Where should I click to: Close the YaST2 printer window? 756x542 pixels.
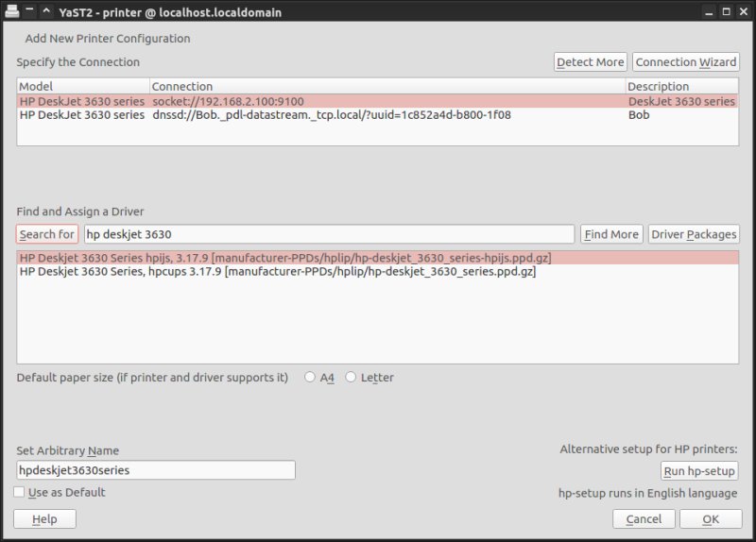click(744, 11)
